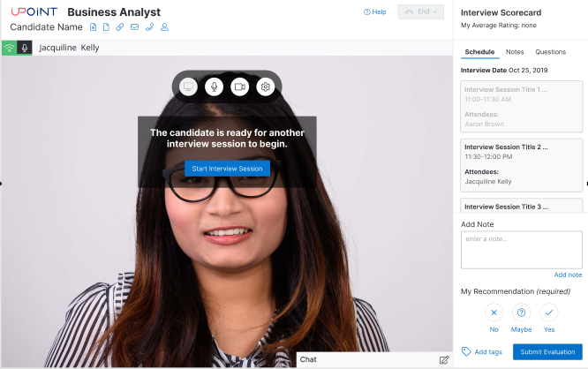Click the compose icon in Chat bar

coord(444,359)
